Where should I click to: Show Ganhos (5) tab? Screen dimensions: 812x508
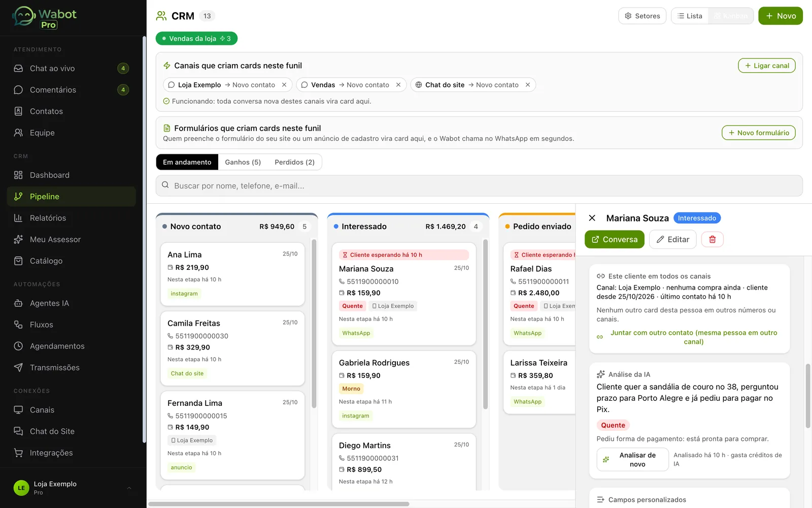pos(243,162)
